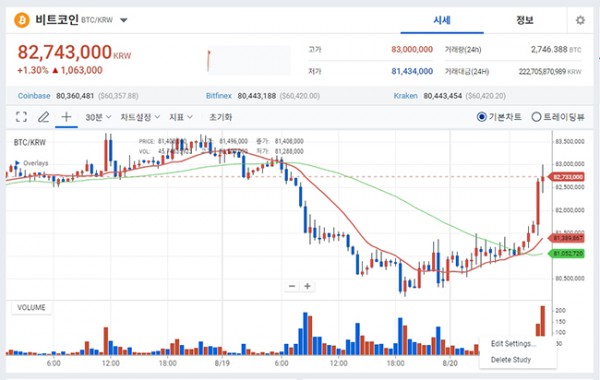Click the 222,705,870,989 KRW trade amount

coord(550,72)
